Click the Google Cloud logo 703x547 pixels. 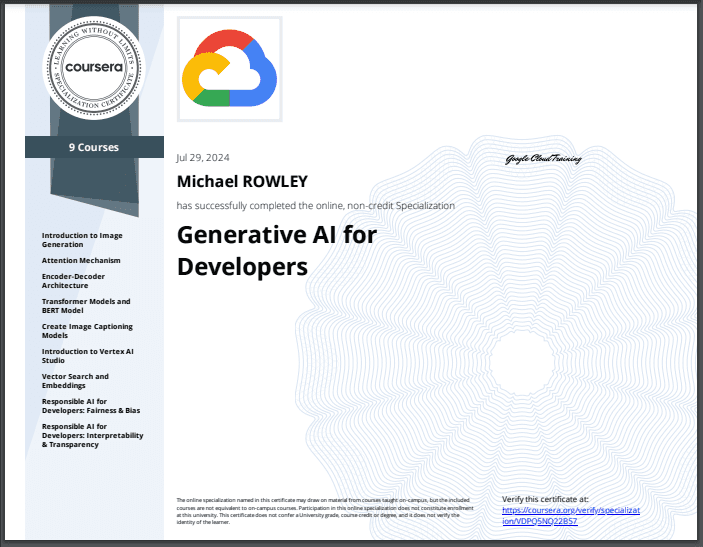point(230,69)
